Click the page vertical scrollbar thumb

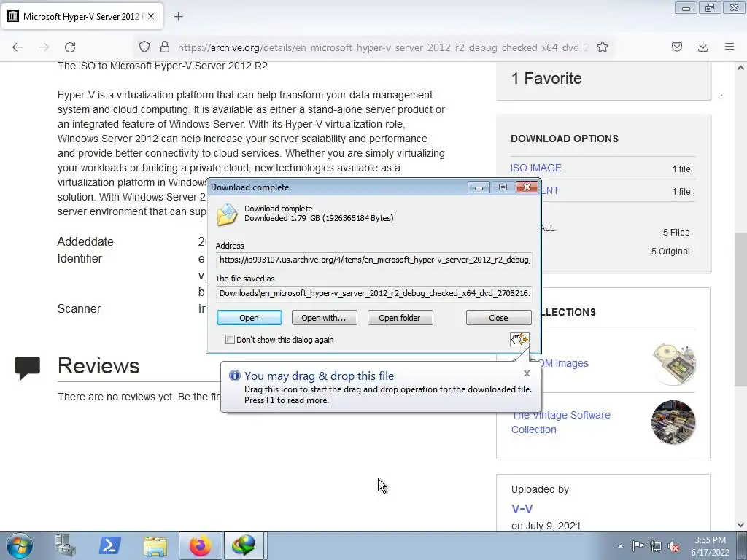pos(741,309)
